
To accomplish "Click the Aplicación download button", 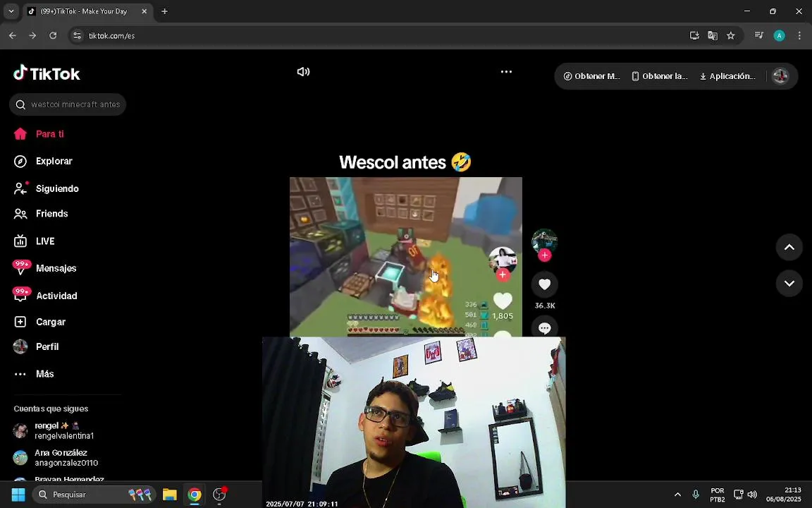I will (x=727, y=76).
